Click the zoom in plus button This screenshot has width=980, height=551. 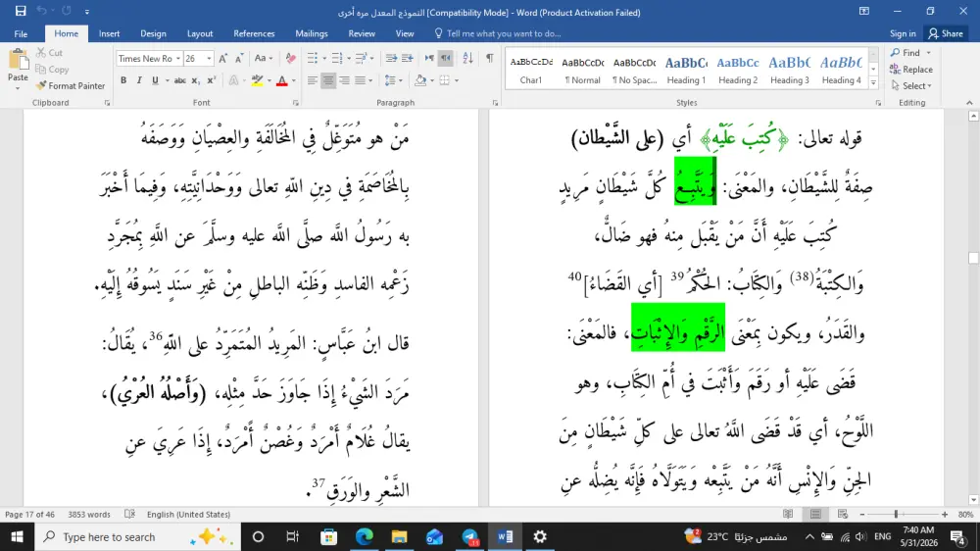tap(945, 514)
